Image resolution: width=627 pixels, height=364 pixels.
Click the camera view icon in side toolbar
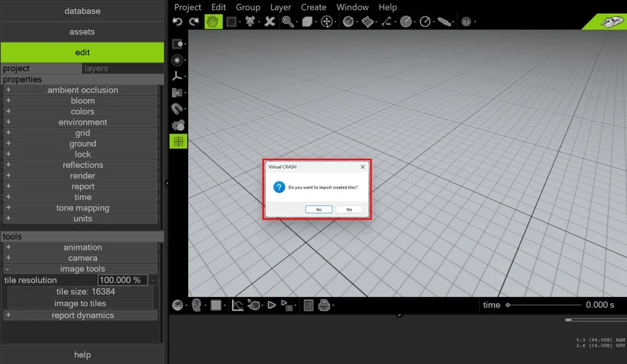pyautogui.click(x=177, y=44)
